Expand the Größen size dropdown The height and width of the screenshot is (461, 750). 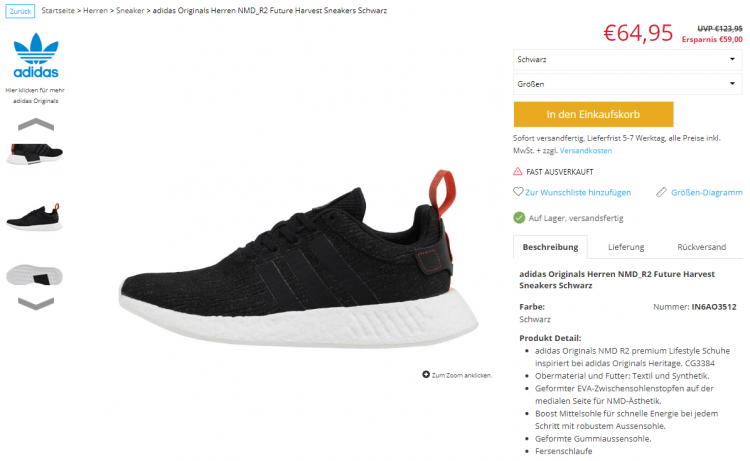coord(628,84)
